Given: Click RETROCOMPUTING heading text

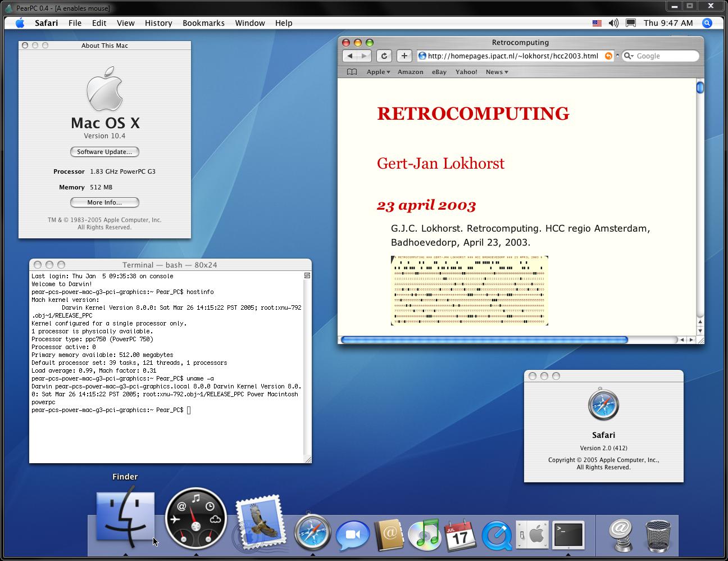Looking at the screenshot, I should (x=473, y=114).
